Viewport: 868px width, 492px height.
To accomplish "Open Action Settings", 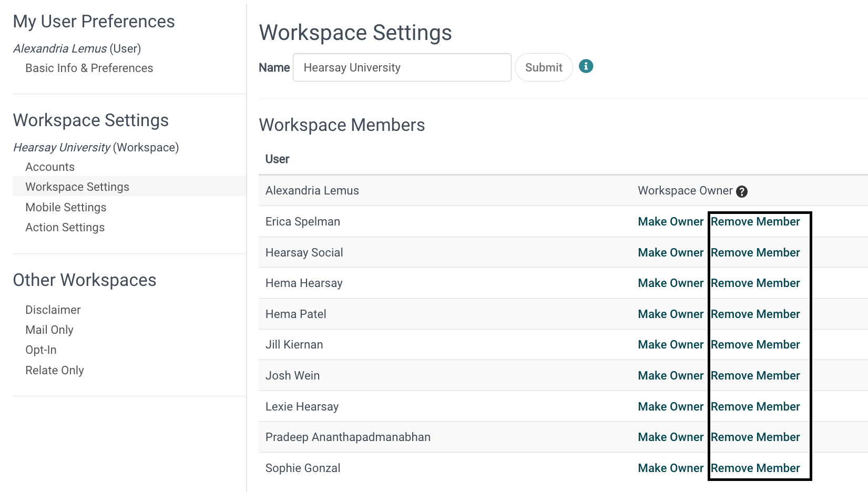I will 65,227.
